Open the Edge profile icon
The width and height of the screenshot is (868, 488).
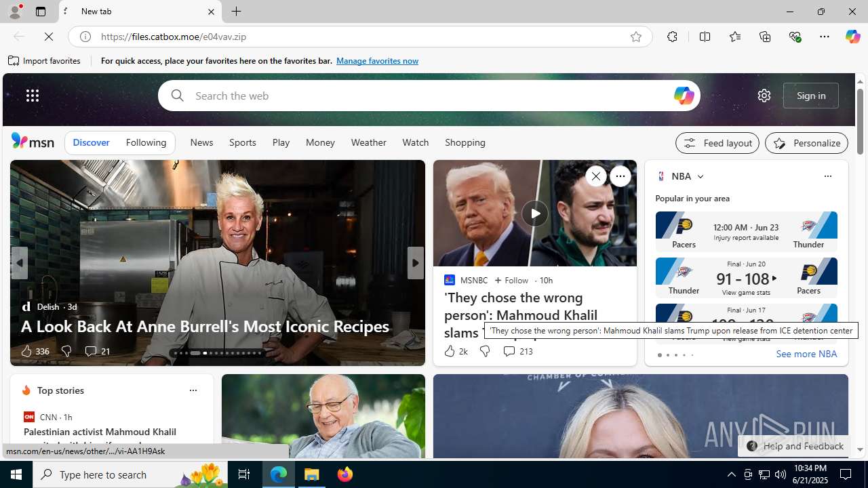(14, 12)
